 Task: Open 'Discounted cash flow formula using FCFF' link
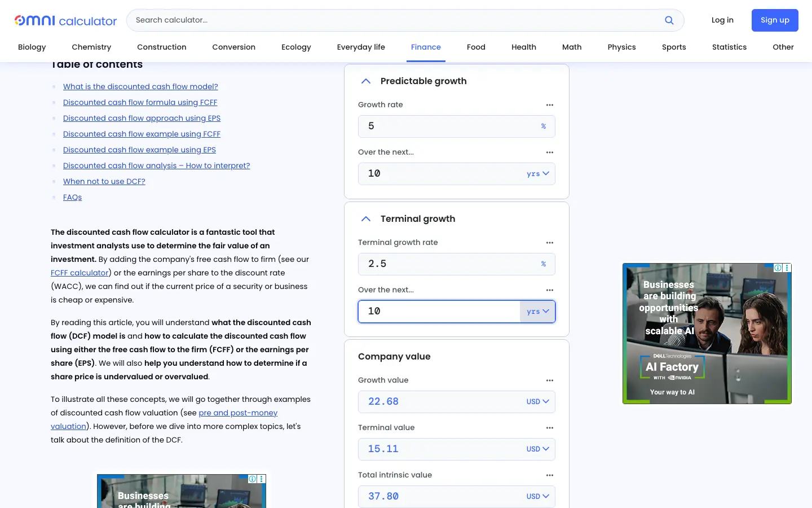tap(140, 102)
